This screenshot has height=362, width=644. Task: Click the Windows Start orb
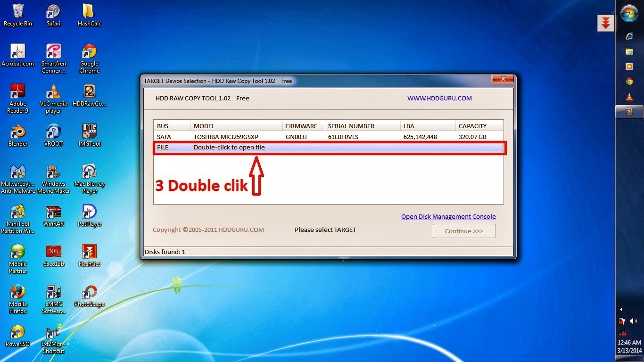click(629, 13)
